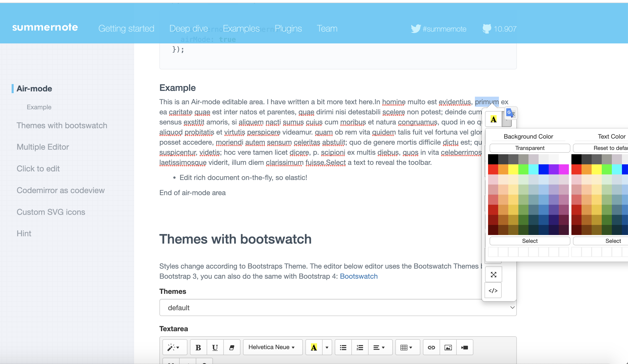Open the Plugins navigation menu
This screenshot has height=364, width=628.
288,28
